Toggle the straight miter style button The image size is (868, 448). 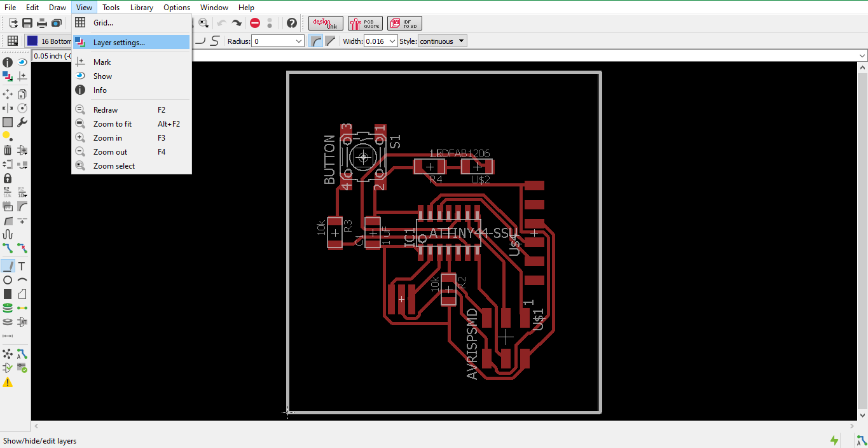330,41
